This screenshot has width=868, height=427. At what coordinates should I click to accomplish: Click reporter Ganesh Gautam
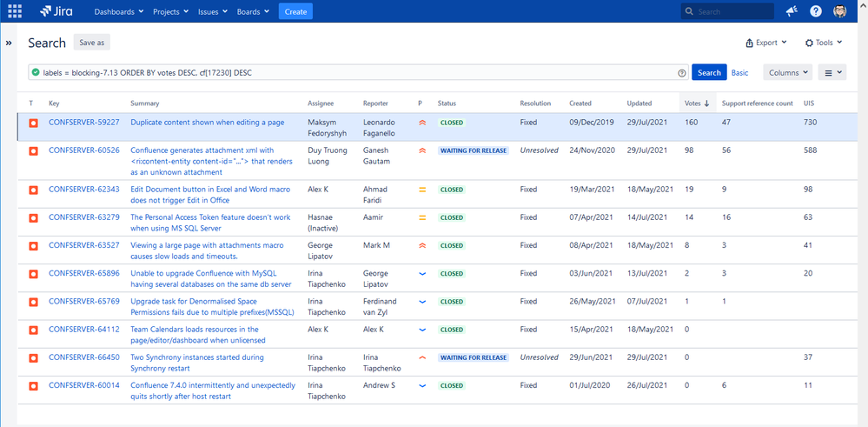pos(376,156)
